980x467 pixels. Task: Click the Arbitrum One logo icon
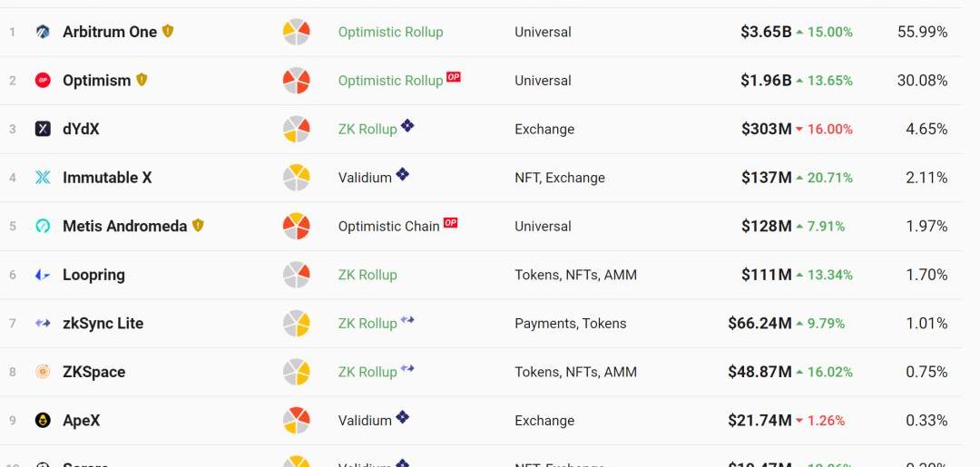click(43, 32)
